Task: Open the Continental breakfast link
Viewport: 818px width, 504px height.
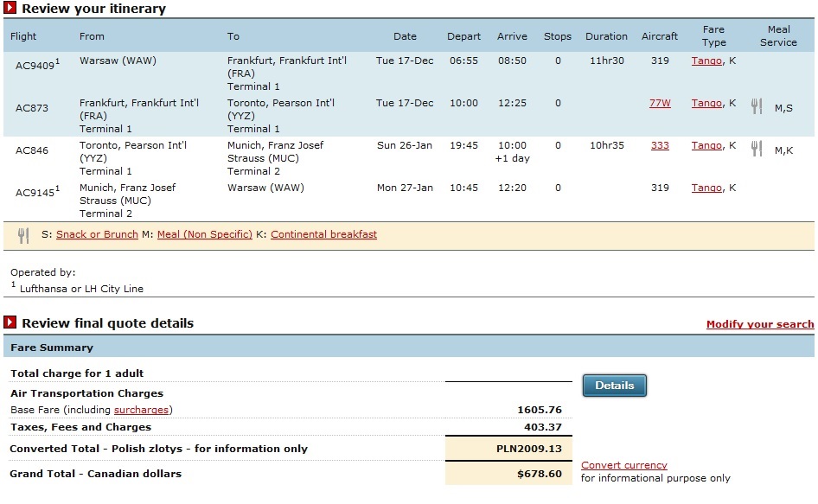Action: point(323,234)
